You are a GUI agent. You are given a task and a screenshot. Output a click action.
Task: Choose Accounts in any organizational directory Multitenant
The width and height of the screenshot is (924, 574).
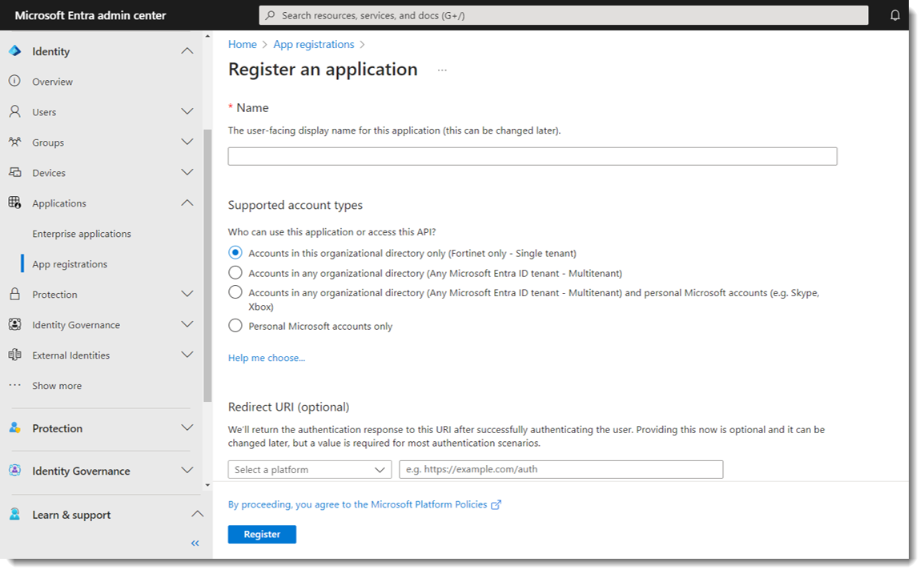coord(235,272)
